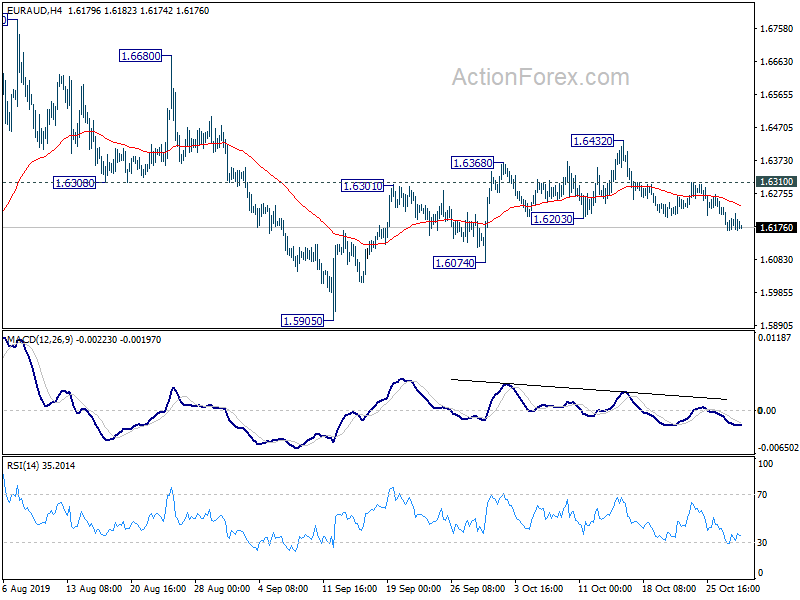The image size is (800, 600).
Task: Click the current price tag 1.61760
Action: [x=776, y=228]
